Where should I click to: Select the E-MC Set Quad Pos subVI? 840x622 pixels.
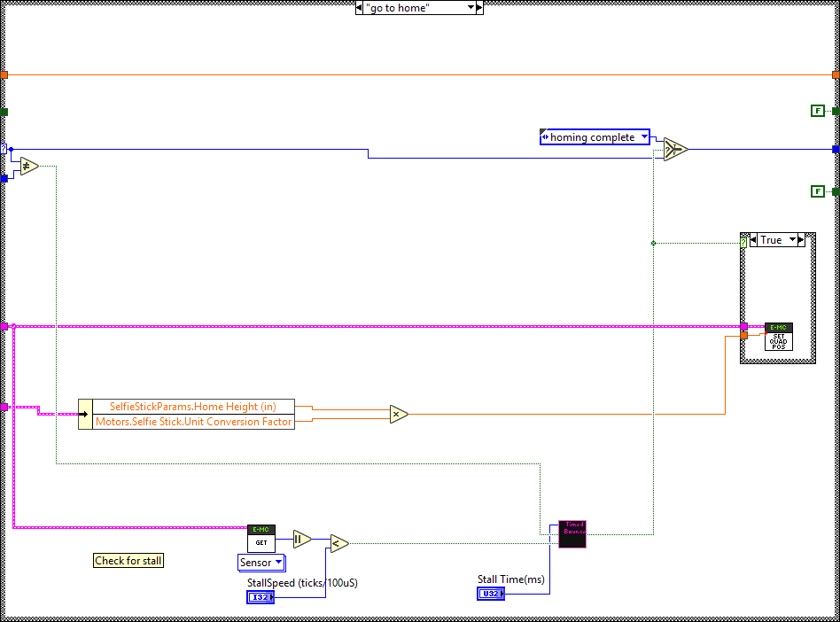tap(779, 337)
